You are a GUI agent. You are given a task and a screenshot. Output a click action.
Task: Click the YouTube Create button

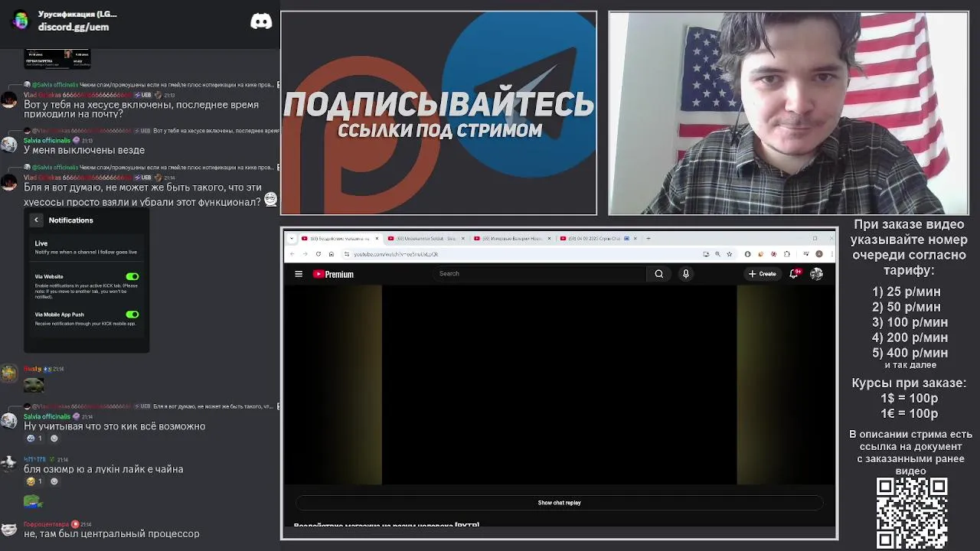coord(763,274)
